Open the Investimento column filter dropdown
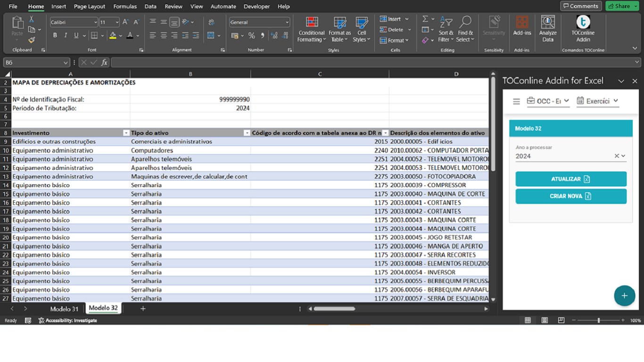Image resolution: width=644 pixels, height=362 pixels. pyautogui.click(x=126, y=133)
